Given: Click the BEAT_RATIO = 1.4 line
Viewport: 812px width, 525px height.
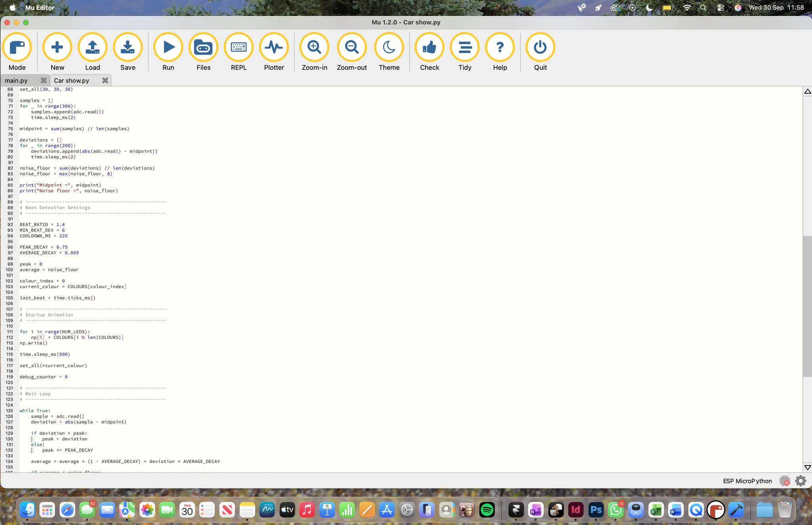Looking at the screenshot, I should [x=42, y=224].
